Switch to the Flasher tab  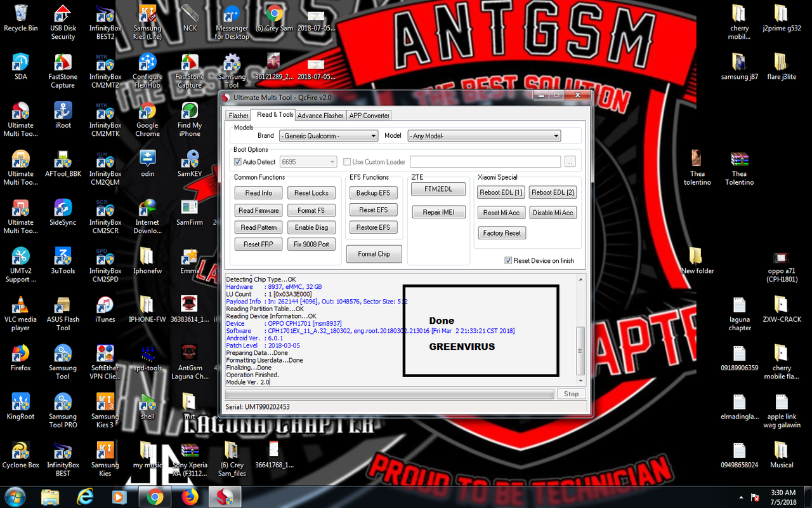coord(239,116)
